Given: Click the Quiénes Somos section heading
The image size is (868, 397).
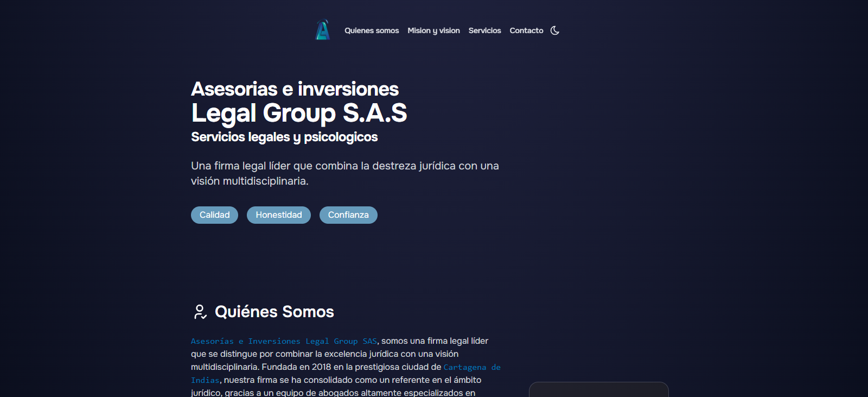Looking at the screenshot, I should click(x=274, y=312).
